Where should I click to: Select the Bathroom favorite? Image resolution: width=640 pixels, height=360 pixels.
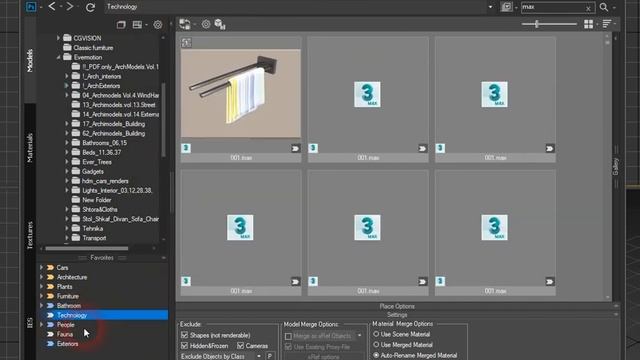tap(69, 306)
